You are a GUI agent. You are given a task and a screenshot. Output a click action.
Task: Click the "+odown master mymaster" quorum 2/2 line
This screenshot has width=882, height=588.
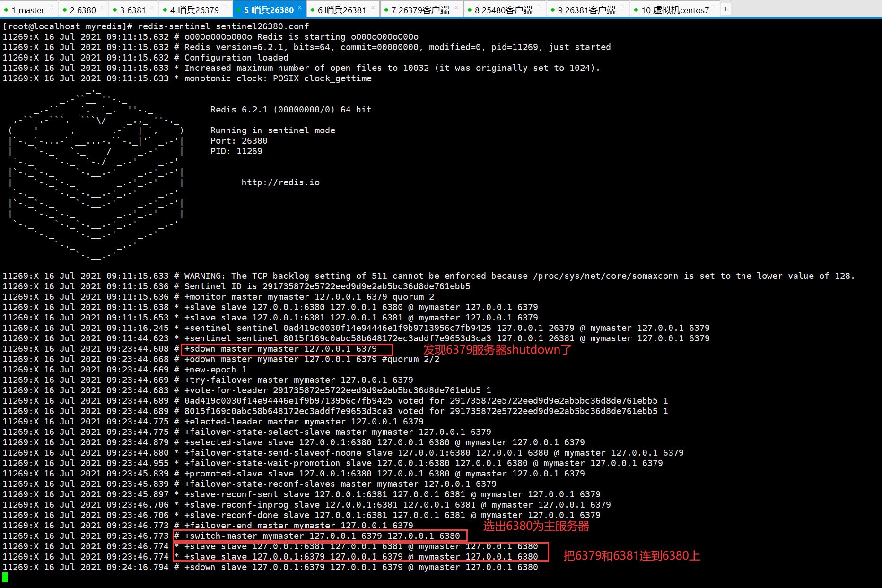click(221, 359)
